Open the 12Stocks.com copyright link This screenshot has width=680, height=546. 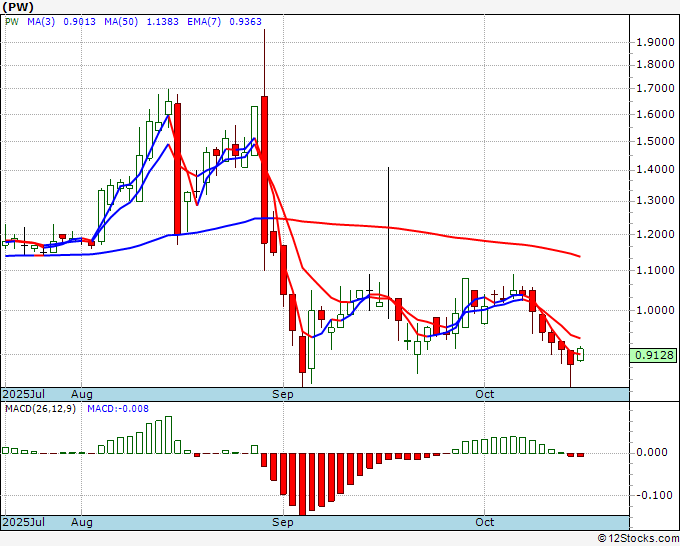pos(638,538)
